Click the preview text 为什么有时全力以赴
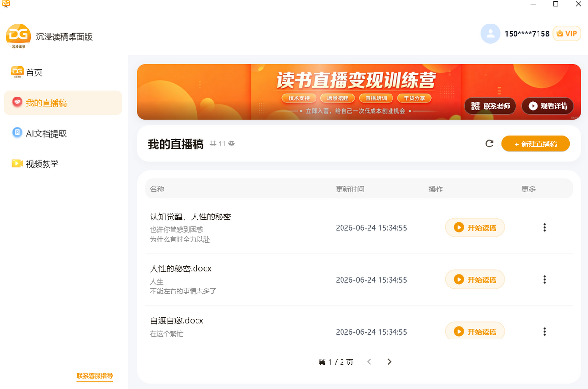The width and height of the screenshot is (588, 389). (180, 240)
